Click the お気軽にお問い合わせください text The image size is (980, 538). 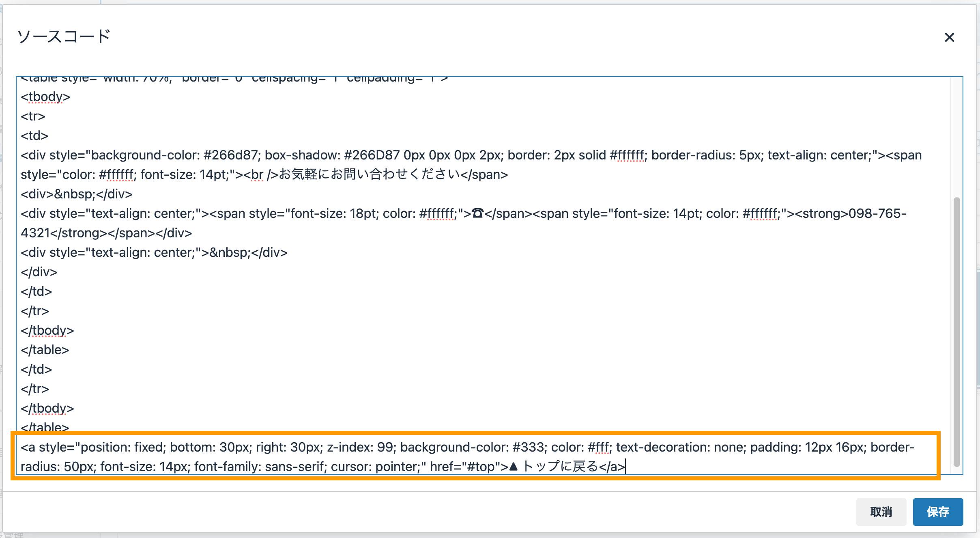tap(369, 175)
